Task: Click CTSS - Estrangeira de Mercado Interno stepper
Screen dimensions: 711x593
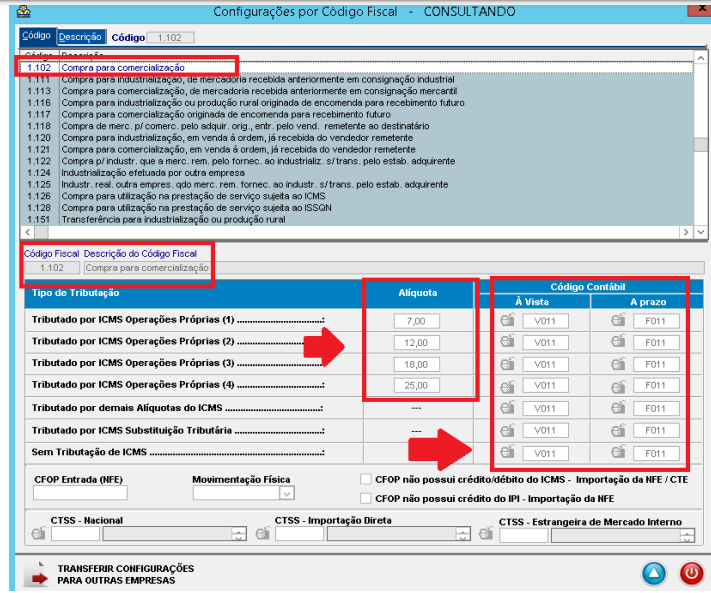Action: point(687,535)
